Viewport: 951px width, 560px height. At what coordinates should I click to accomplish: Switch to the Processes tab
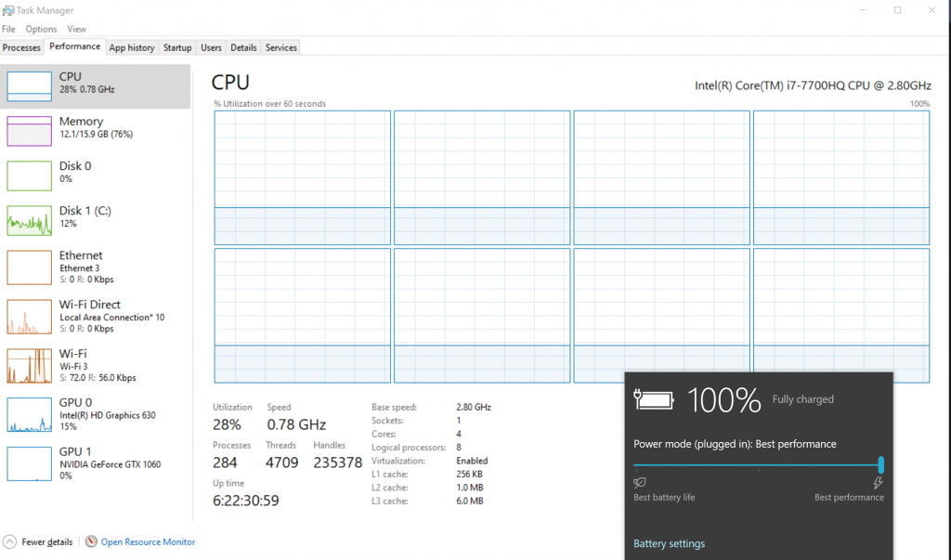coord(21,47)
